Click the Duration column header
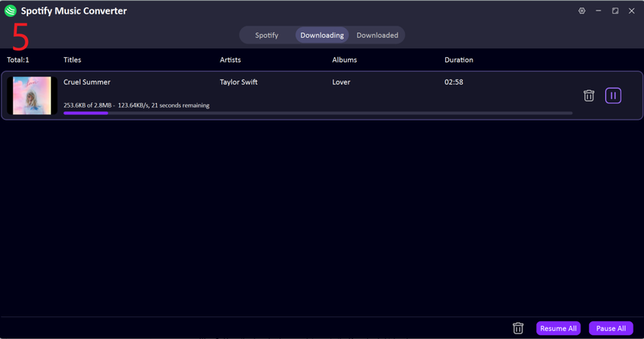The width and height of the screenshot is (644, 339). pos(459,60)
